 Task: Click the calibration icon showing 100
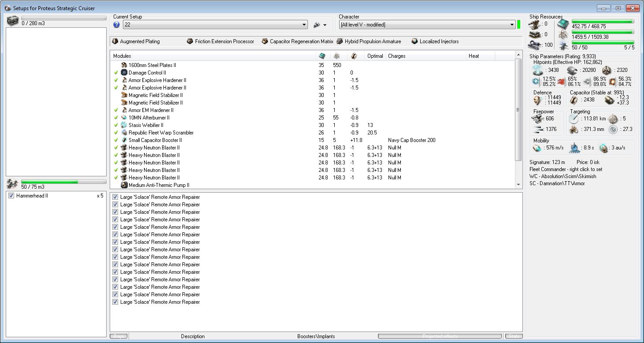pos(535,45)
